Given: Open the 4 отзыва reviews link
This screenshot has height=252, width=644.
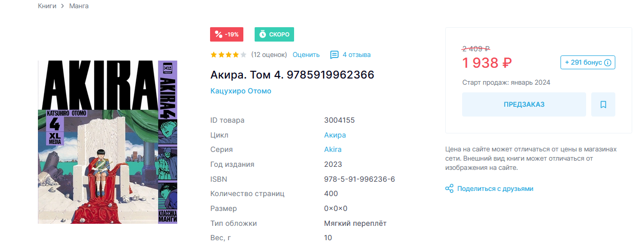Looking at the screenshot, I should click(x=357, y=54).
